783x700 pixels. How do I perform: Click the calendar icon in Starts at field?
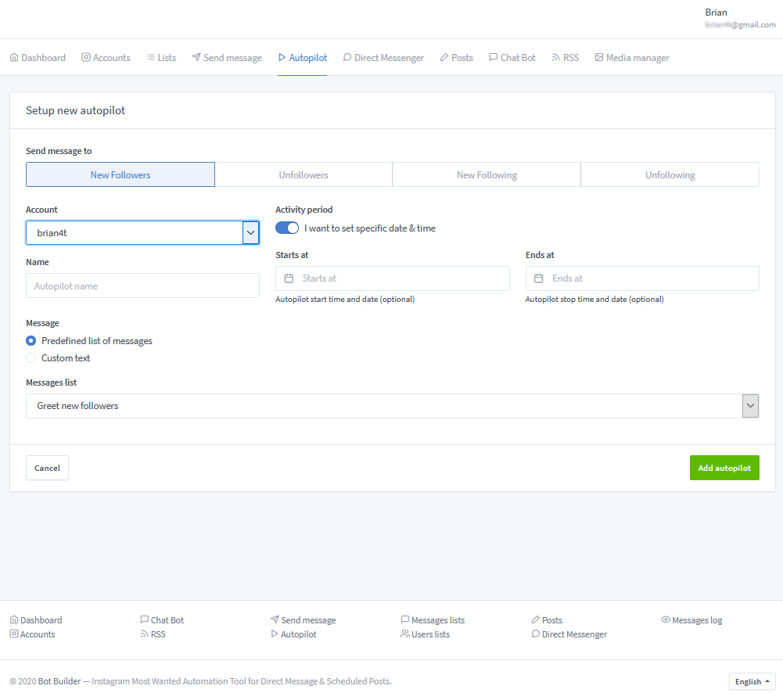[x=289, y=278]
